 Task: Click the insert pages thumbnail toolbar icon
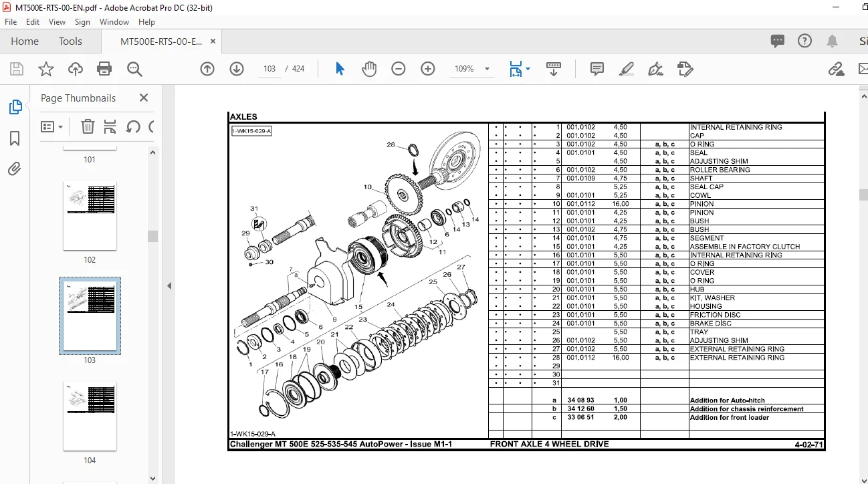110,126
